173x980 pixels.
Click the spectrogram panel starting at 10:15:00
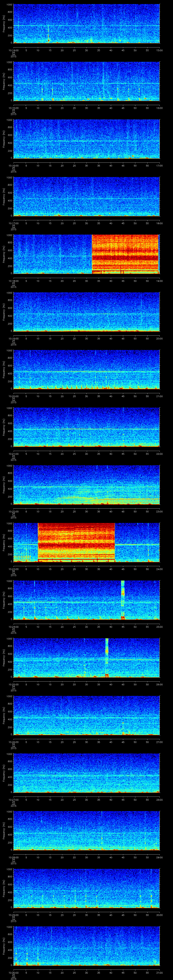click(x=86, y=81)
